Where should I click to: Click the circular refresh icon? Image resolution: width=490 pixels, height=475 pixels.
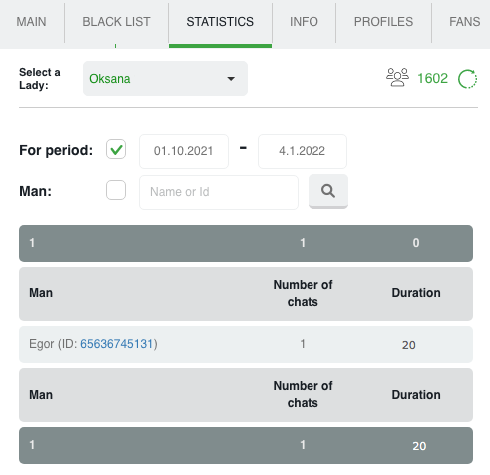pos(467,79)
